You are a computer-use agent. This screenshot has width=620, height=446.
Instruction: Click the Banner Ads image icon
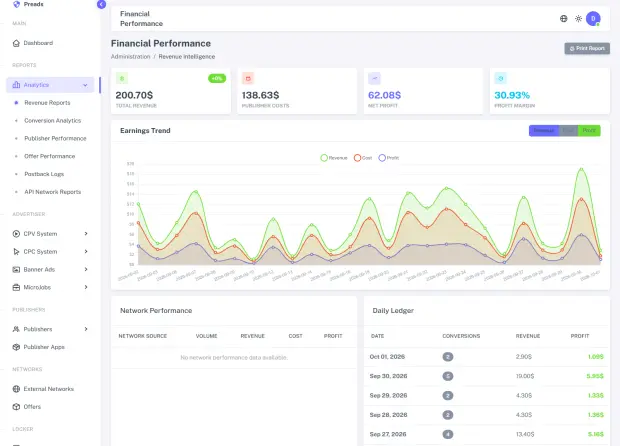(16, 270)
